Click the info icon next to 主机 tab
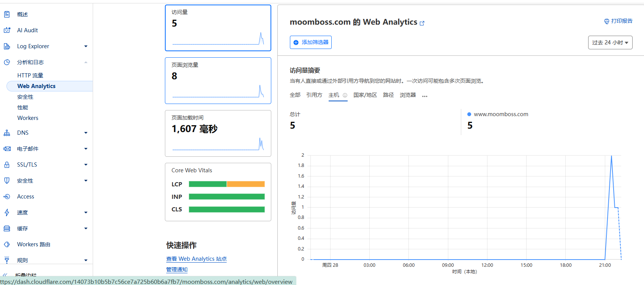The width and height of the screenshot is (644, 285). pyautogui.click(x=345, y=95)
